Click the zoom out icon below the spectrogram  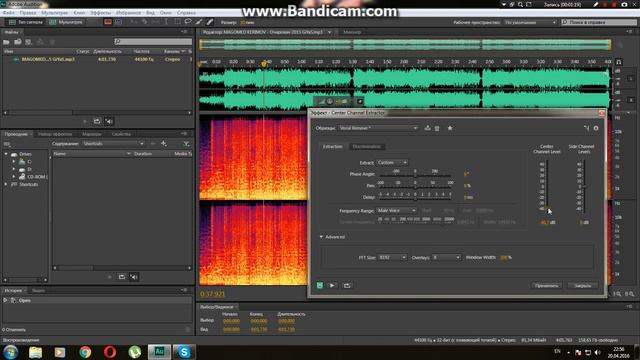(629, 294)
